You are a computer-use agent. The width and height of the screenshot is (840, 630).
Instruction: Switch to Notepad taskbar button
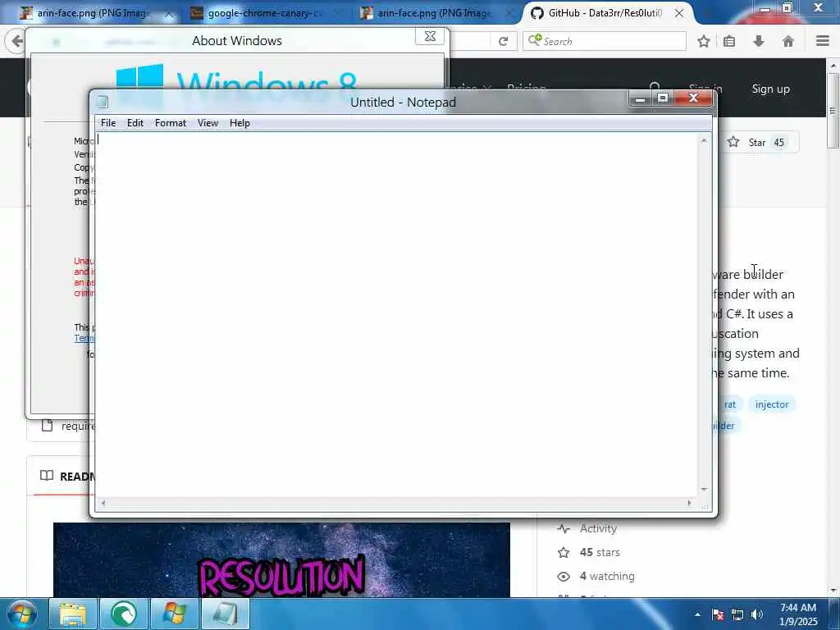[x=226, y=614]
